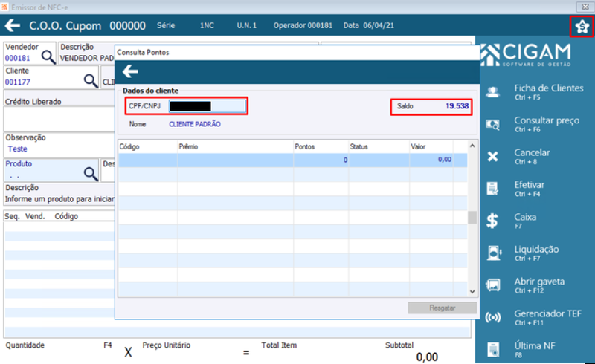The height and width of the screenshot is (364, 595).
Task: Click the back arrow in Consulta Pontos
Action: coord(130,71)
